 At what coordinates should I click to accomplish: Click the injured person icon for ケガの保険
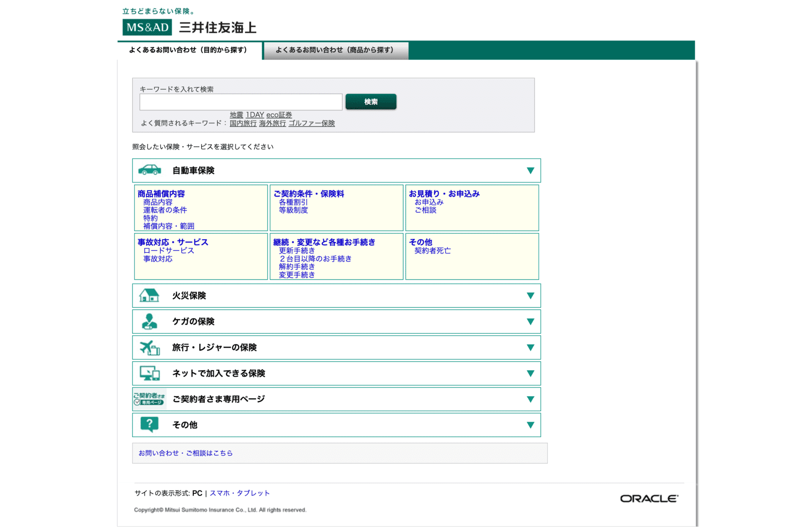149,322
